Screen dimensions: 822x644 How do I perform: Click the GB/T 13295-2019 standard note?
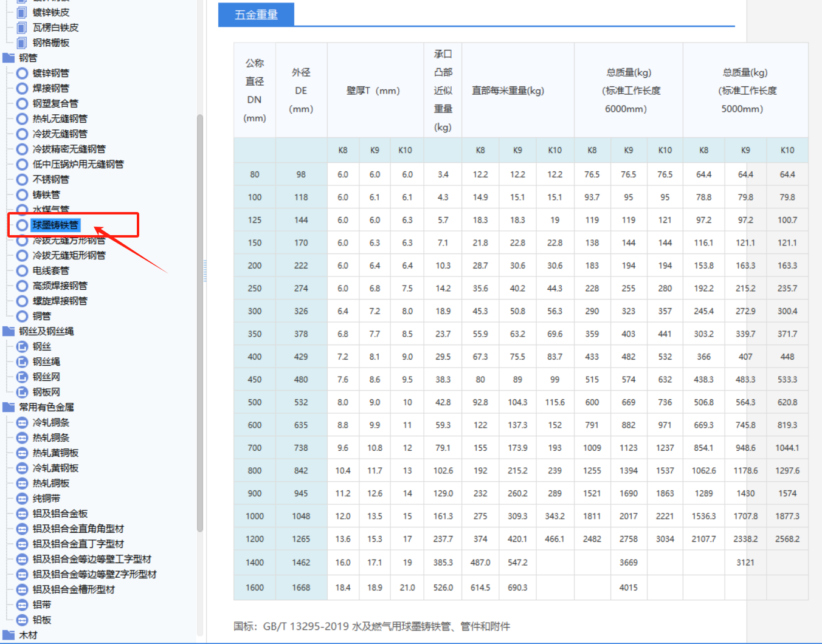(x=372, y=626)
